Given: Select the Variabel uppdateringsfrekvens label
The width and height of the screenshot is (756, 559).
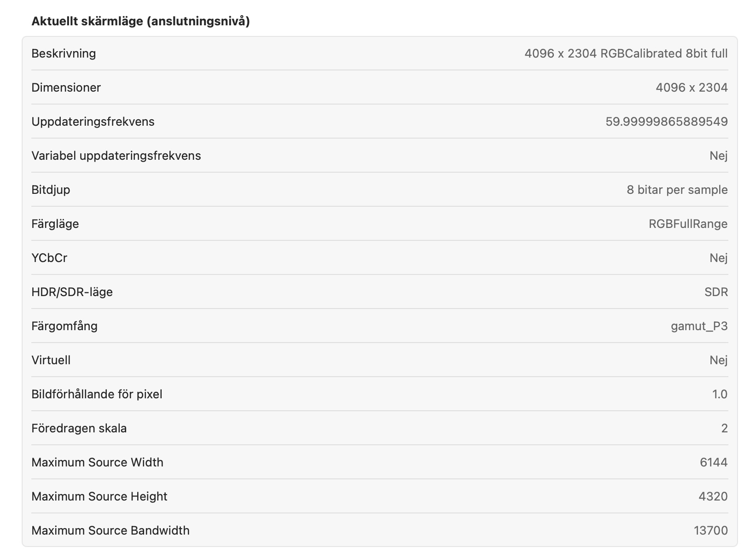Looking at the screenshot, I should [x=116, y=156].
